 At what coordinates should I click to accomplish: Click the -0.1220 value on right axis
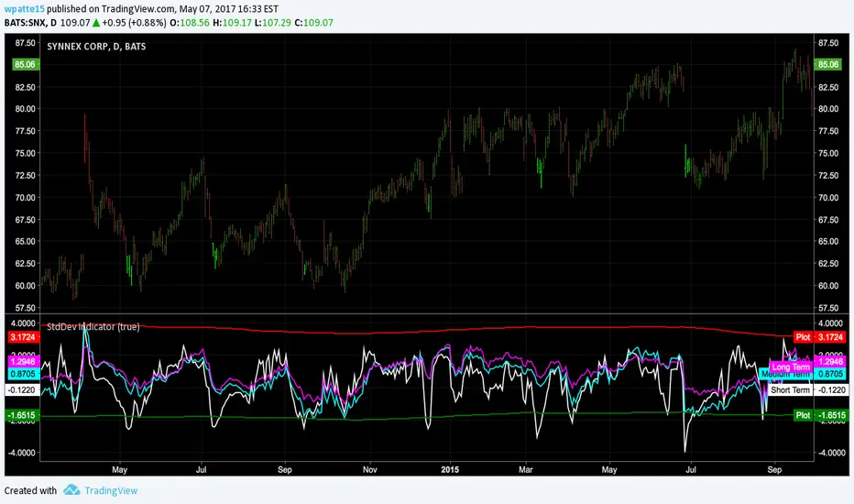832,390
